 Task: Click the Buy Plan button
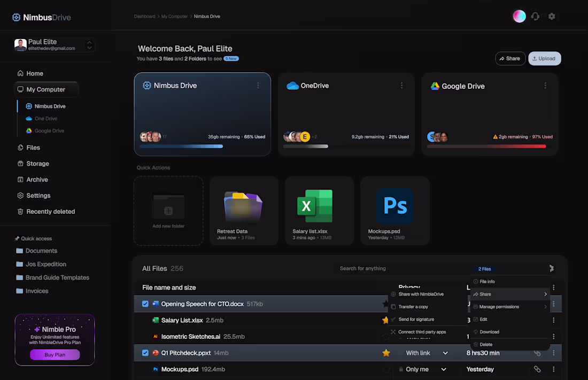pos(55,354)
